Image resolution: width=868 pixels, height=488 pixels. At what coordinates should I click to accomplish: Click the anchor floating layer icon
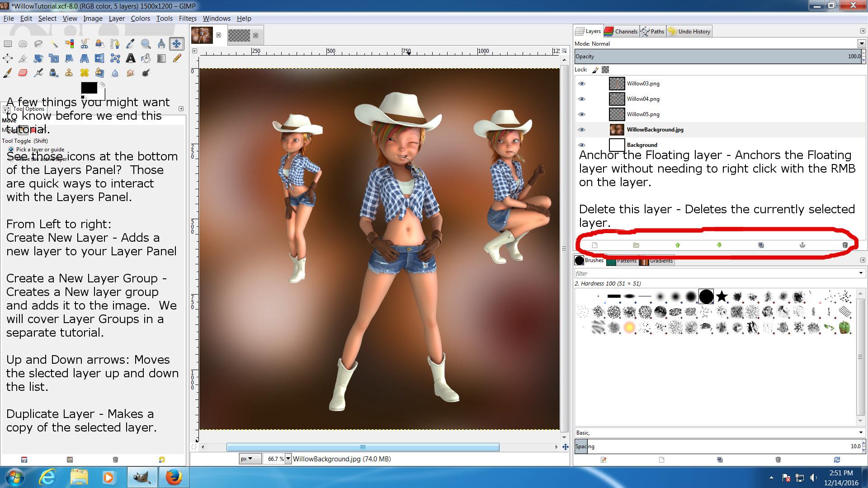802,245
